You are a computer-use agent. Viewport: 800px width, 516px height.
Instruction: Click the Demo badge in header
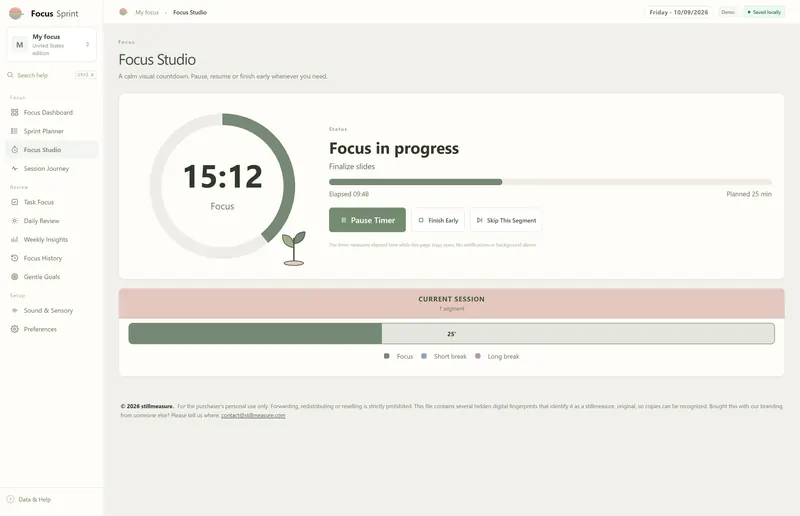[x=728, y=12]
